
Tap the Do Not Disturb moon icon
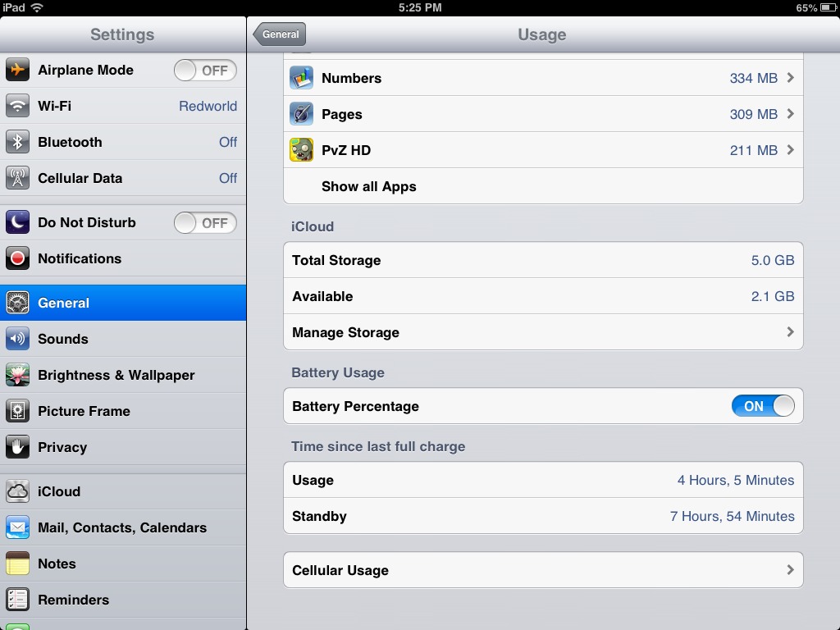(x=17, y=222)
